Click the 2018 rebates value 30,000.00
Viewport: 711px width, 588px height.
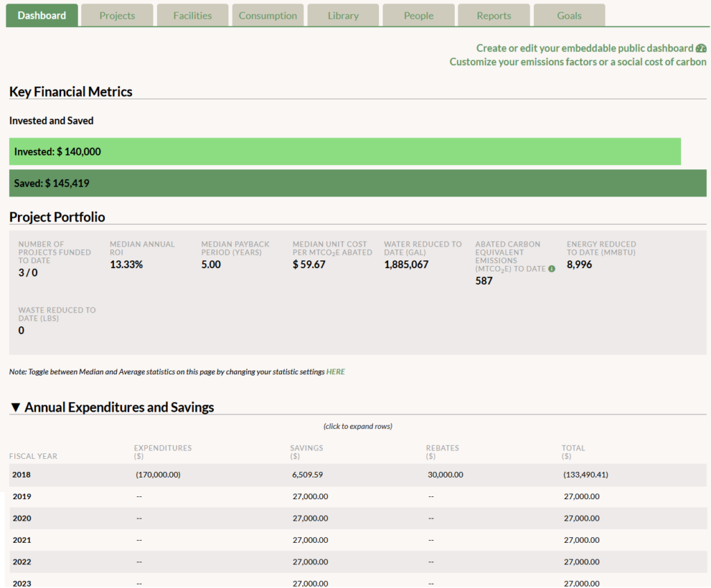point(445,475)
